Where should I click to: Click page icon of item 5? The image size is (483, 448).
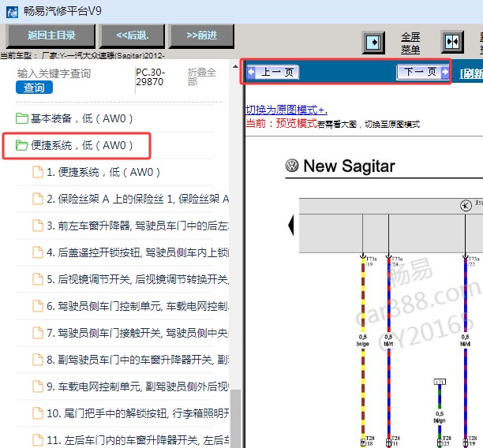(38, 279)
